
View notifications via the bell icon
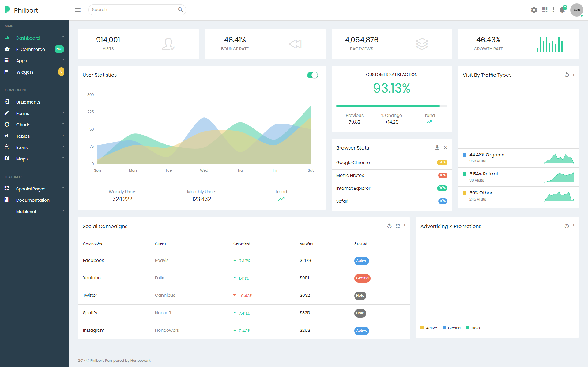562,10
